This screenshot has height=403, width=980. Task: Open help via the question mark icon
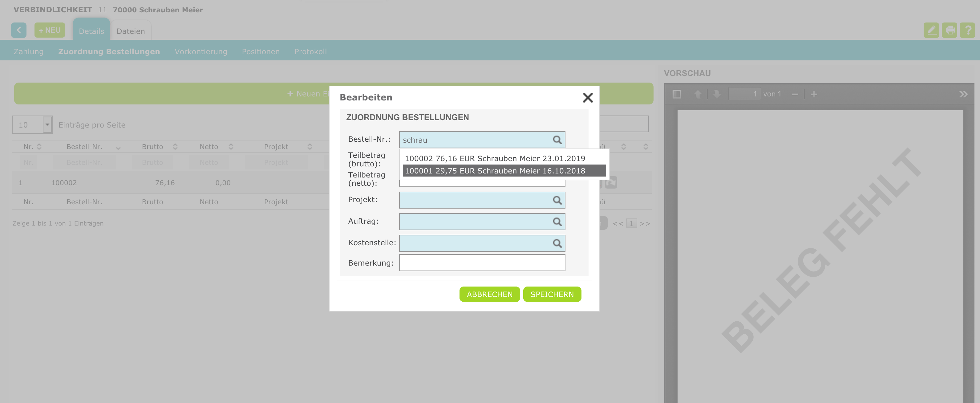(967, 30)
